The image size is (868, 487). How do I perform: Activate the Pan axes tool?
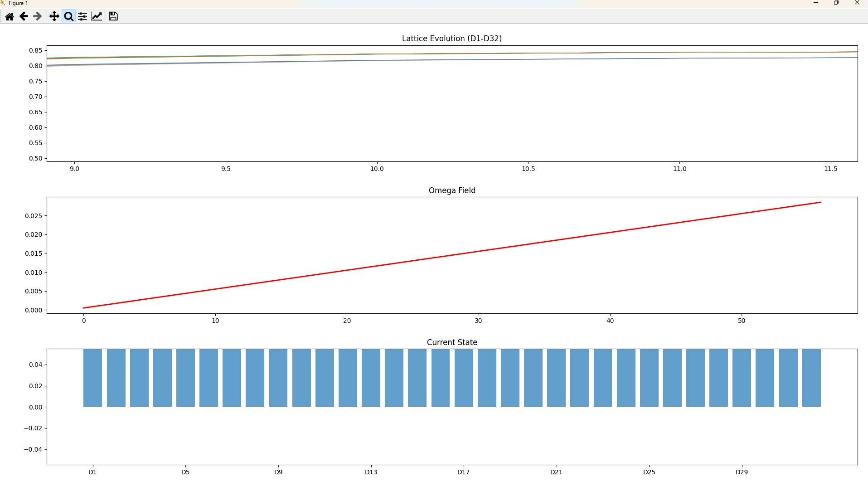[54, 17]
